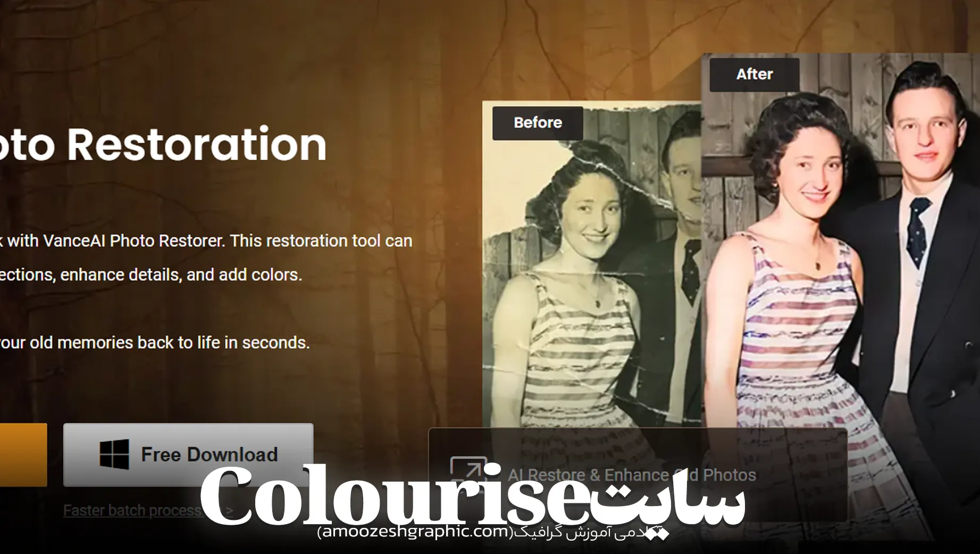
Task: Click the AI Restore & Enhance Old Photos panel
Action: point(638,475)
